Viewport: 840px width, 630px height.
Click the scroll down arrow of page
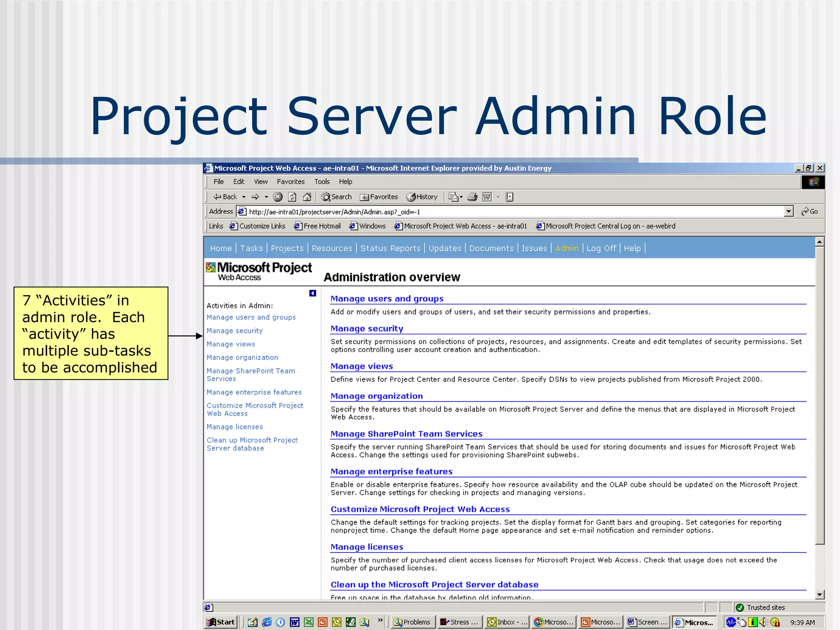(x=819, y=594)
